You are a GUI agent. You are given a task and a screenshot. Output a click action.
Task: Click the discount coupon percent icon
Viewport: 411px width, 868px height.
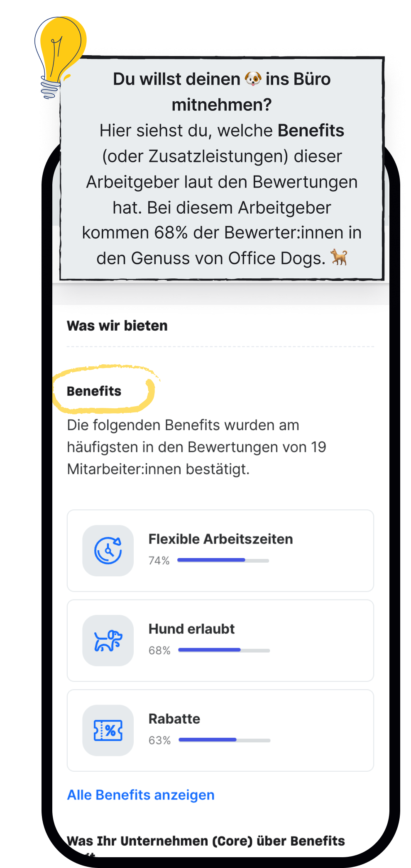click(x=108, y=730)
